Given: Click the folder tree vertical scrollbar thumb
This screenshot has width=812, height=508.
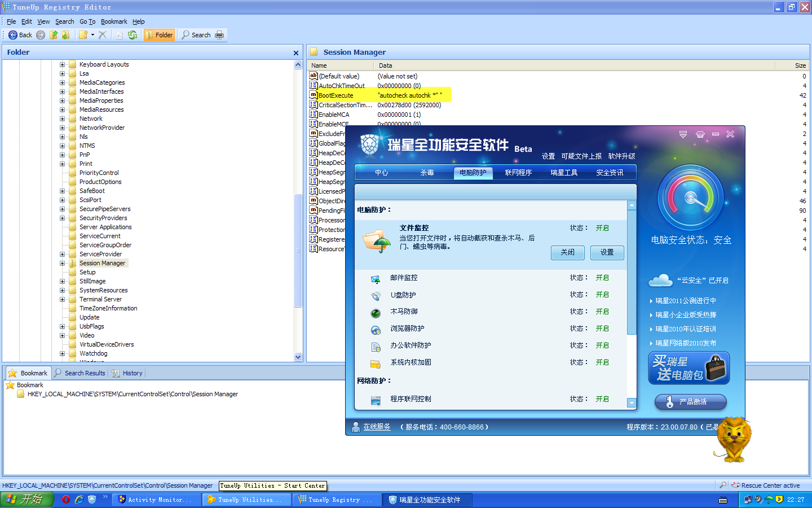Looking at the screenshot, I should pyautogui.click(x=298, y=251).
